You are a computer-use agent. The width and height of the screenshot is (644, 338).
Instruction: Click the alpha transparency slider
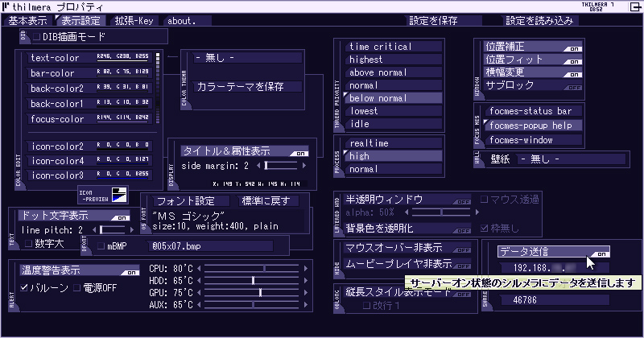click(x=441, y=212)
